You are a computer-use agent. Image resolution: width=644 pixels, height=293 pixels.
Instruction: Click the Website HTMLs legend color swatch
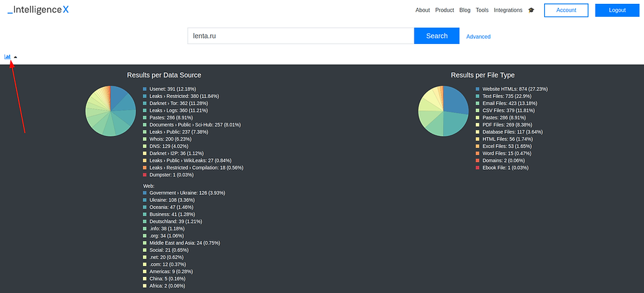coord(478,88)
